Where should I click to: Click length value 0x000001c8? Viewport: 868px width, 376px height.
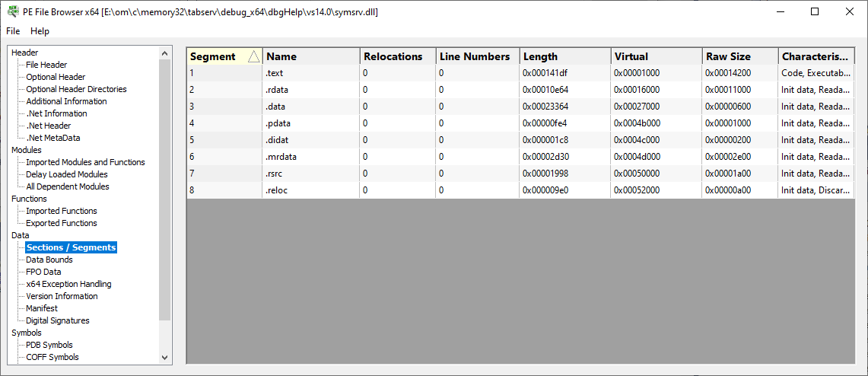click(x=545, y=139)
